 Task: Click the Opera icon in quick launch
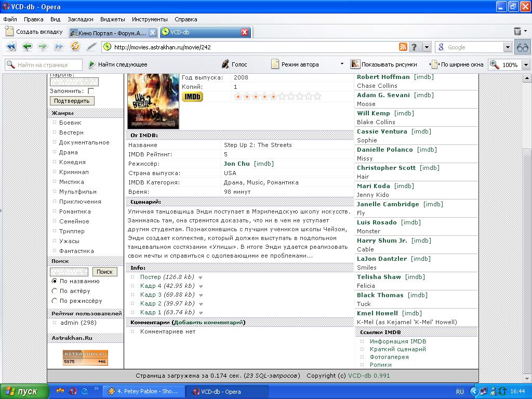tap(73, 391)
